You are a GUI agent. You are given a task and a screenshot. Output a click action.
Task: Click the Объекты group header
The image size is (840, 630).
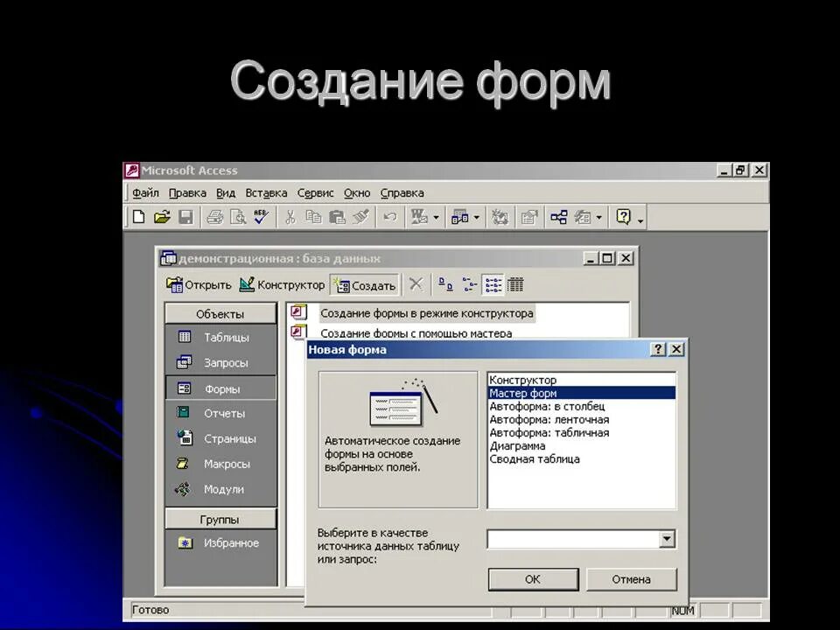coord(220,314)
